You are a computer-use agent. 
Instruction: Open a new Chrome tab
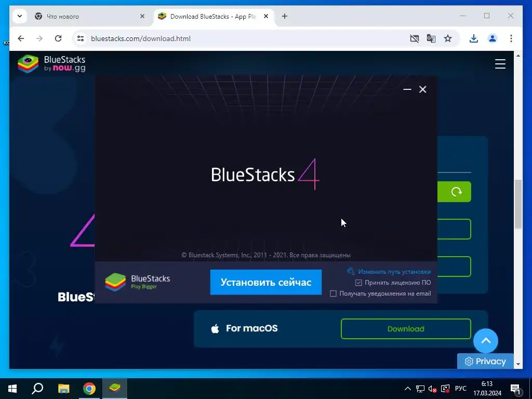(x=285, y=16)
